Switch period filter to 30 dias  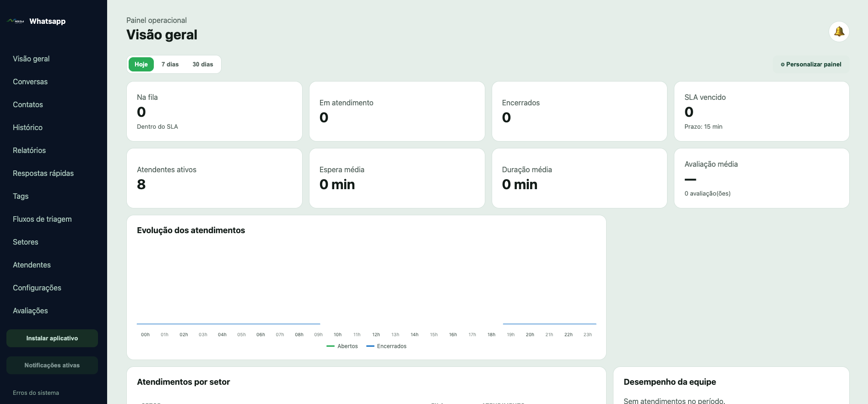tap(203, 64)
